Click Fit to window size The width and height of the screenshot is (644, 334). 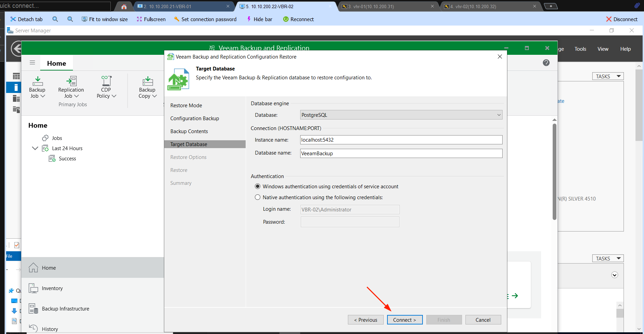105,19
